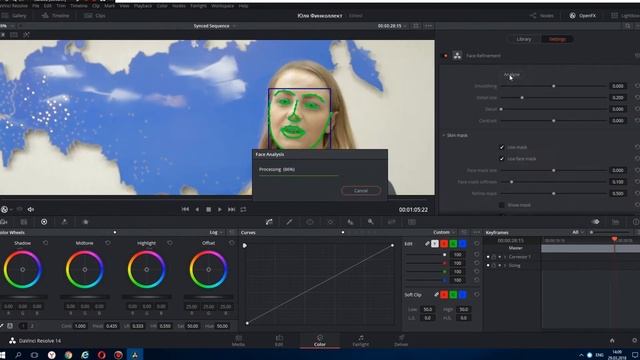Toggle curve editing gang link icon
The height and width of the screenshot is (360, 640).
427,244
